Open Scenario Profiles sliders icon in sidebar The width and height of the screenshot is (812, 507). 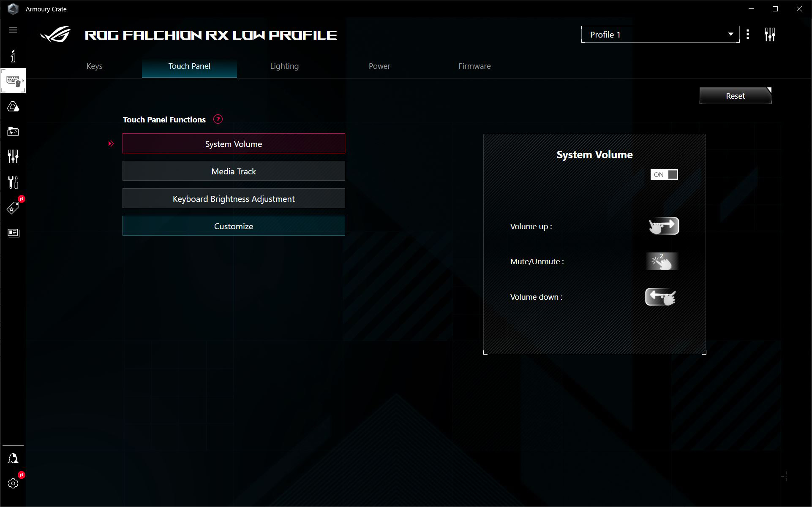[x=13, y=157]
